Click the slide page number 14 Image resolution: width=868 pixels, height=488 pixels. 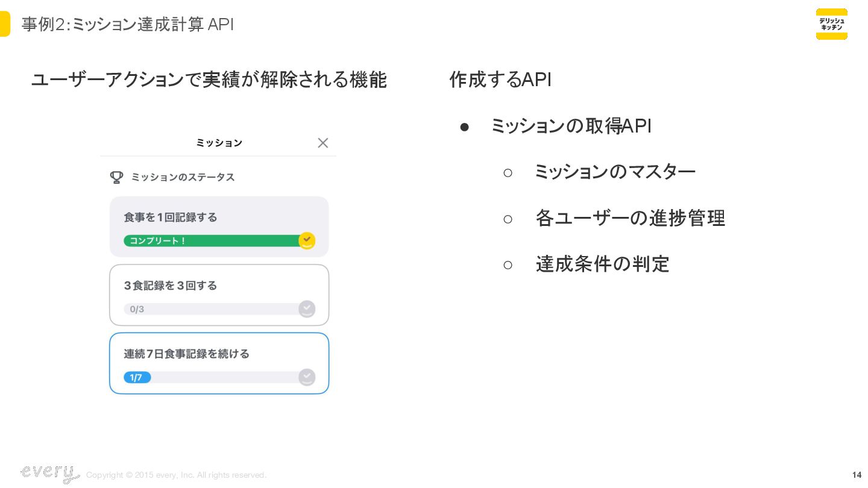(x=857, y=475)
